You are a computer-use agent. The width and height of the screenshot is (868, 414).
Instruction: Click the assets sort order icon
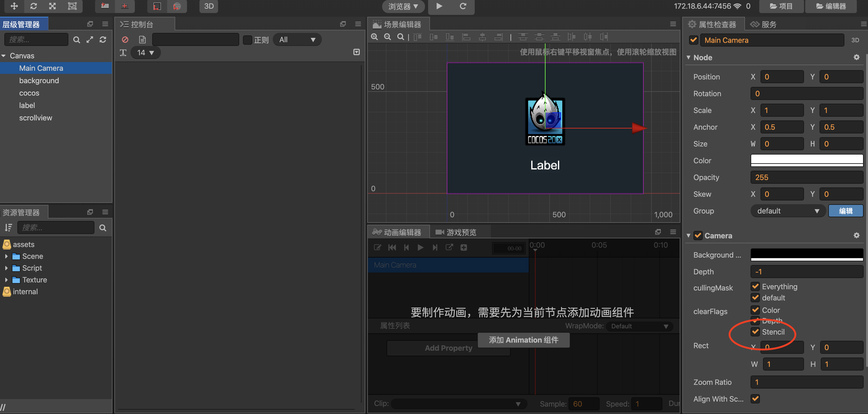coord(8,228)
